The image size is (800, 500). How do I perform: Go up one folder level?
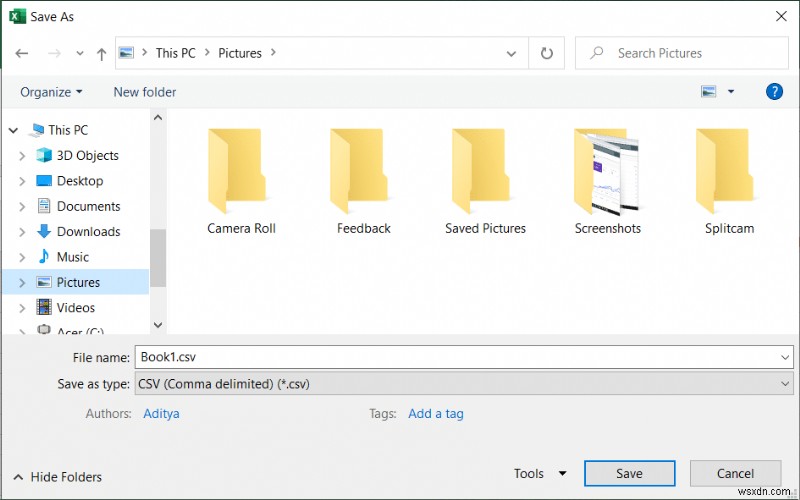point(102,54)
